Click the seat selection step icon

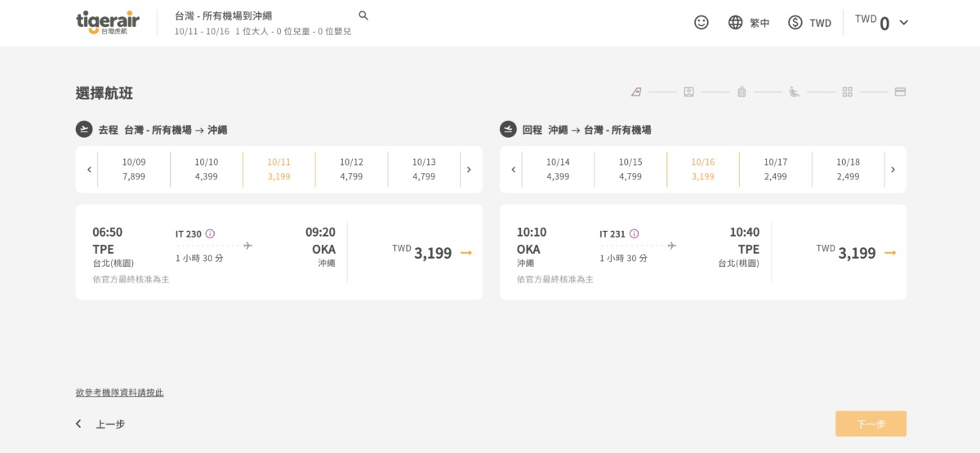[x=794, y=92]
